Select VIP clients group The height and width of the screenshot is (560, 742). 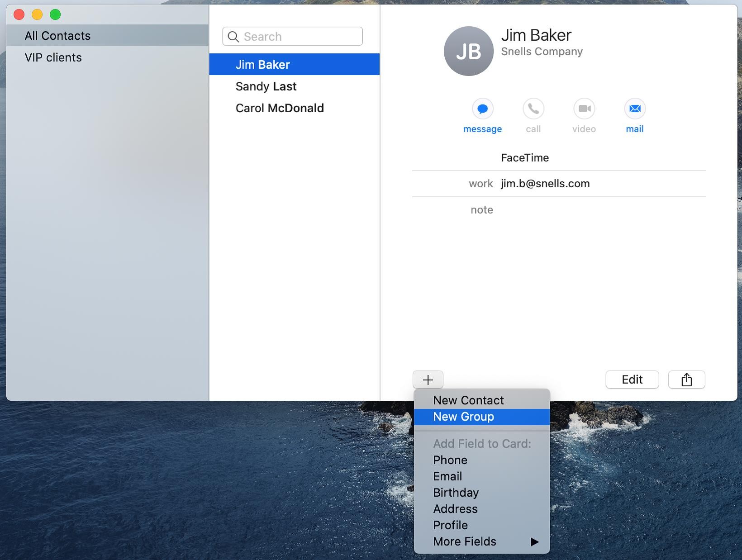[107, 57]
